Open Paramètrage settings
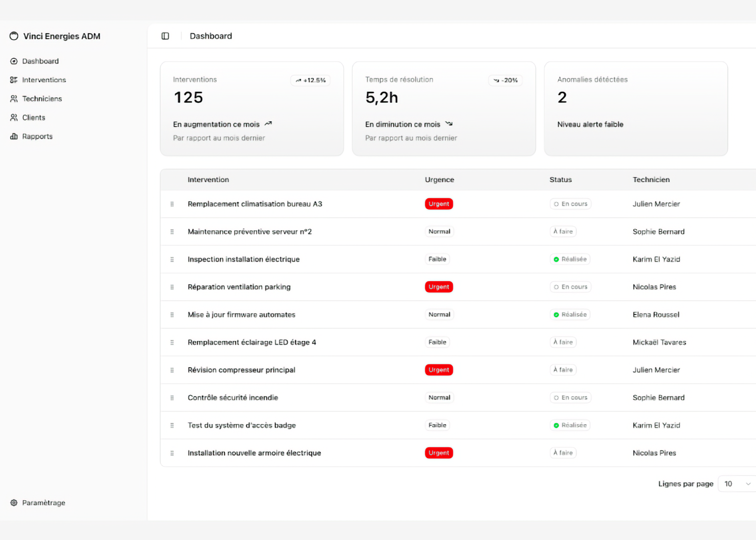756x540 pixels. pos(43,503)
